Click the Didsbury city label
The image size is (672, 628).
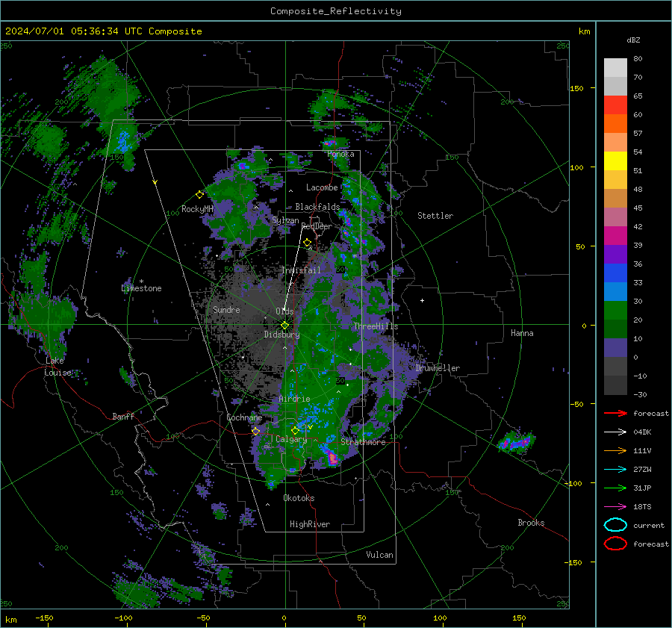click(281, 335)
